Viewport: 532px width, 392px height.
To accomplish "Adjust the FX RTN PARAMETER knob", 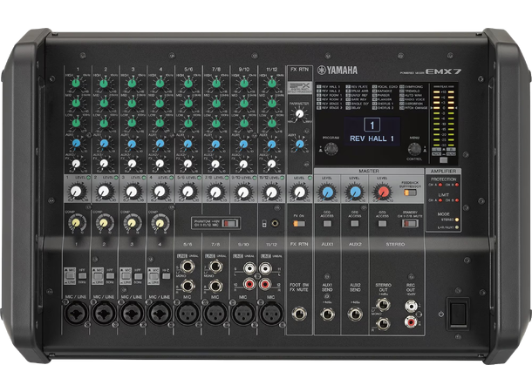I will pos(299,114).
